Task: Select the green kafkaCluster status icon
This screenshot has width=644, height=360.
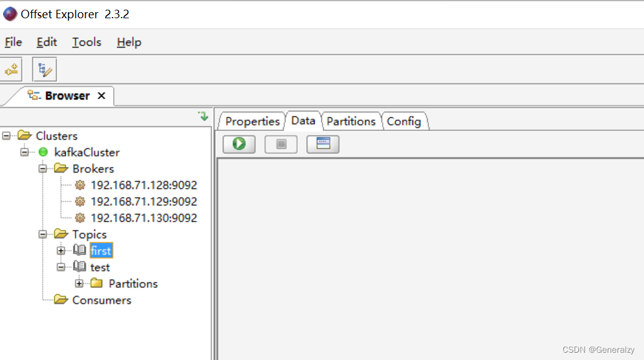Action: [x=43, y=152]
